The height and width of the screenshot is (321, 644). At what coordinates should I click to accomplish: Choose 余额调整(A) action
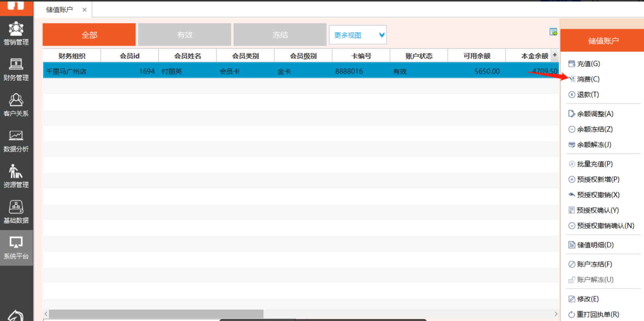(x=595, y=114)
